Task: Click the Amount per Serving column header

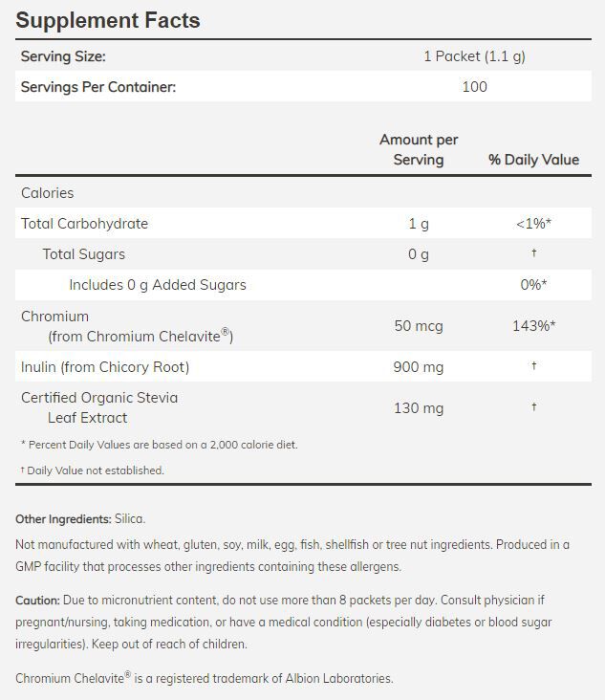Action: coord(419,149)
